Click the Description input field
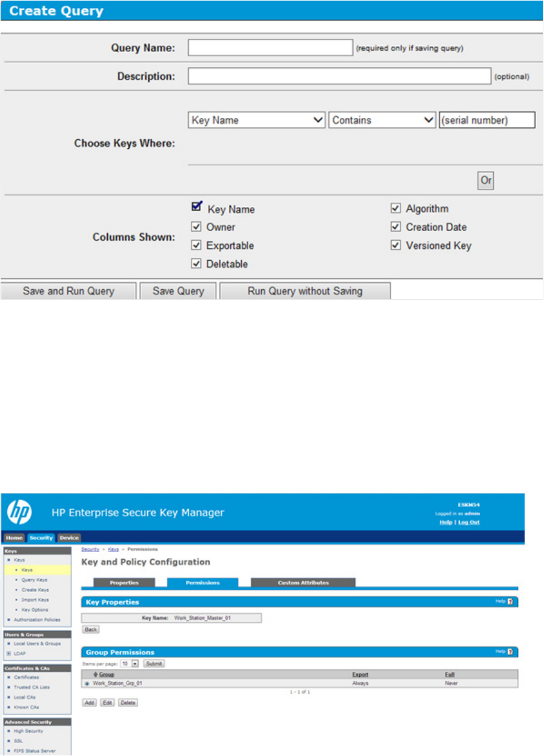The height and width of the screenshot is (756, 544). (339, 76)
